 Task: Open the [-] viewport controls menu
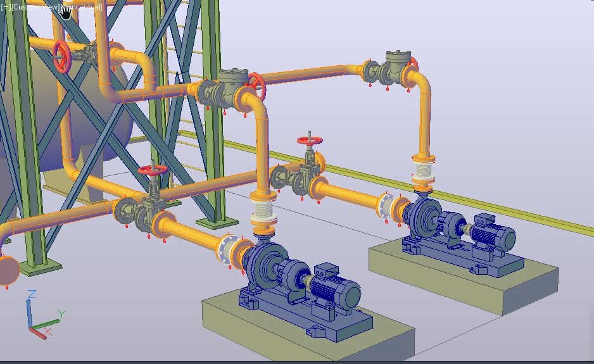5,7
